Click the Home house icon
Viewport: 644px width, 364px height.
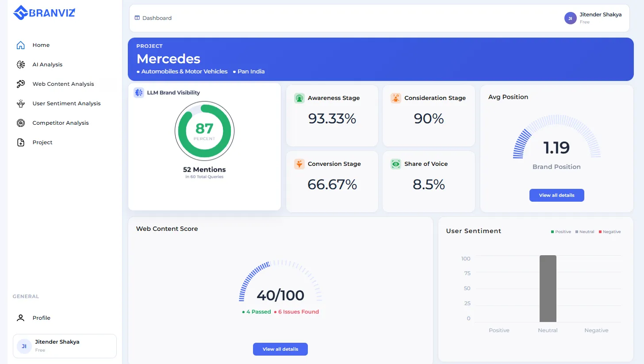[20, 45]
